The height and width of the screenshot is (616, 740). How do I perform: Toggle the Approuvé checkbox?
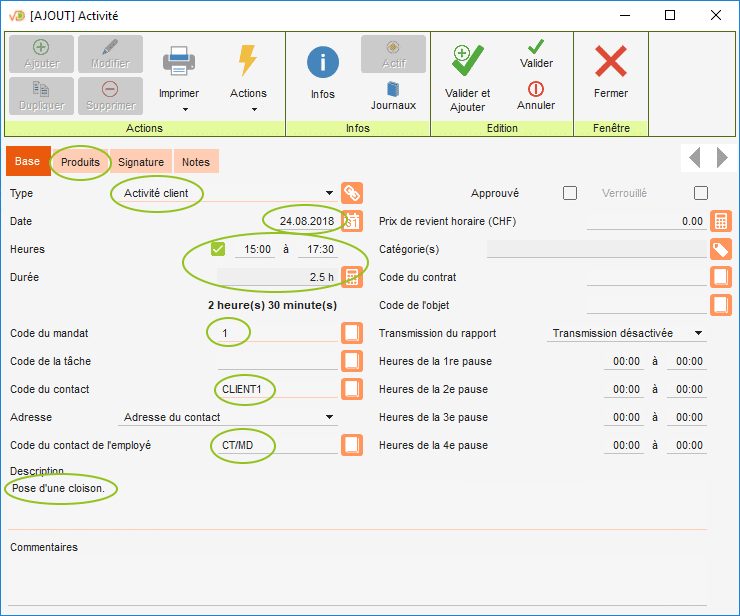[570, 193]
